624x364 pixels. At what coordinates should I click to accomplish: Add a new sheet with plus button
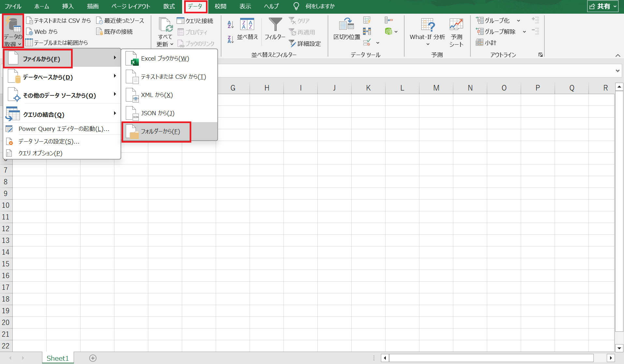click(x=93, y=358)
